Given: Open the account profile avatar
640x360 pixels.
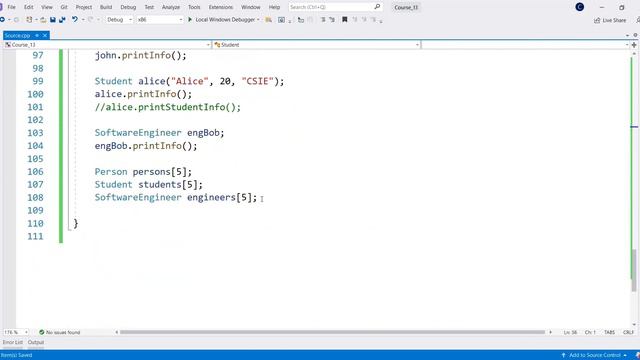Looking at the screenshot, I should (x=579, y=7).
